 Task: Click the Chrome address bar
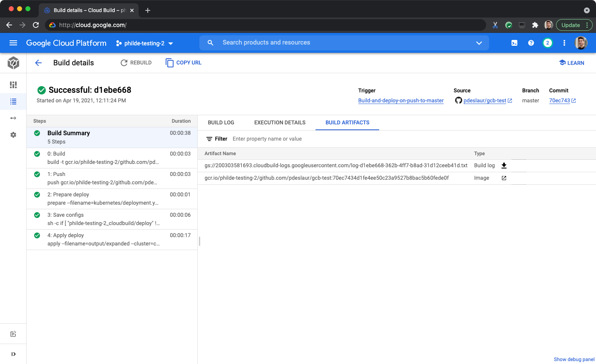pyautogui.click(x=266, y=25)
